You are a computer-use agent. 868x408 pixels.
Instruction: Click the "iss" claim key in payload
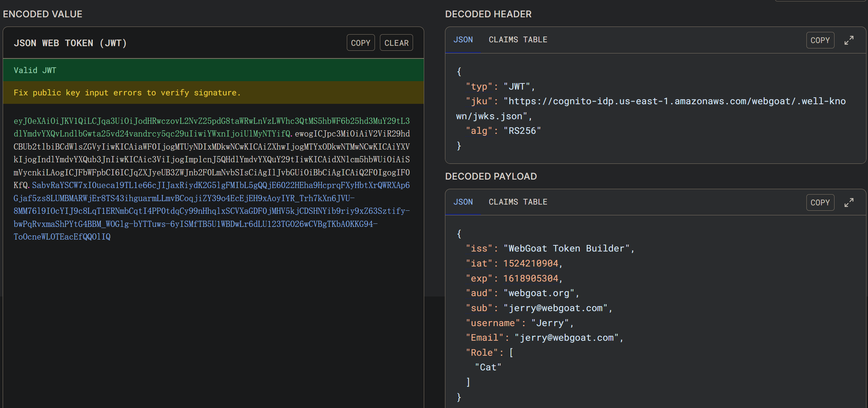479,248
